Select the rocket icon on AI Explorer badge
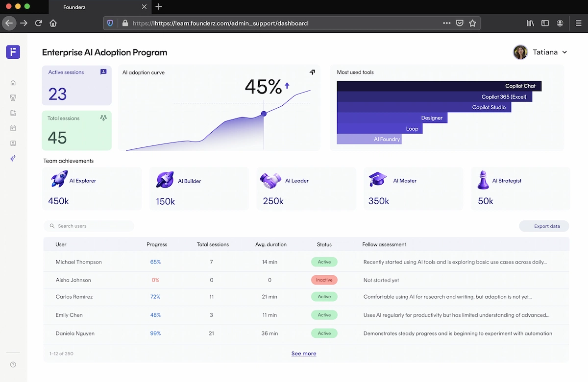The height and width of the screenshot is (382, 588). tap(58, 179)
